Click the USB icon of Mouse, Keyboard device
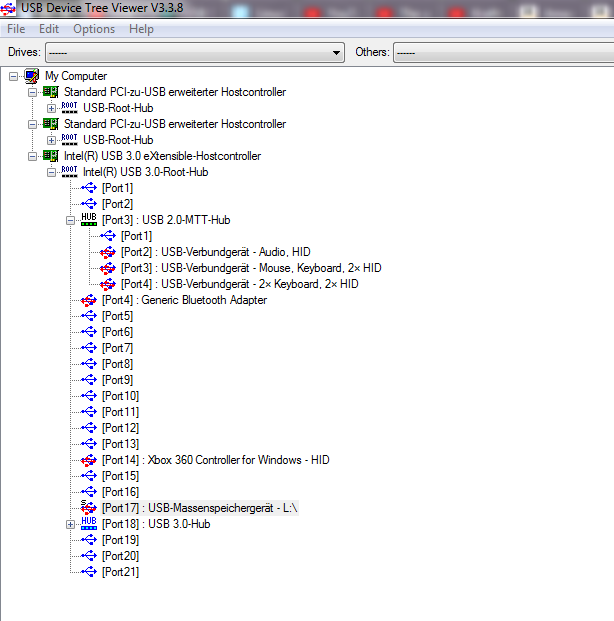The width and height of the screenshot is (614, 621). click(107, 268)
